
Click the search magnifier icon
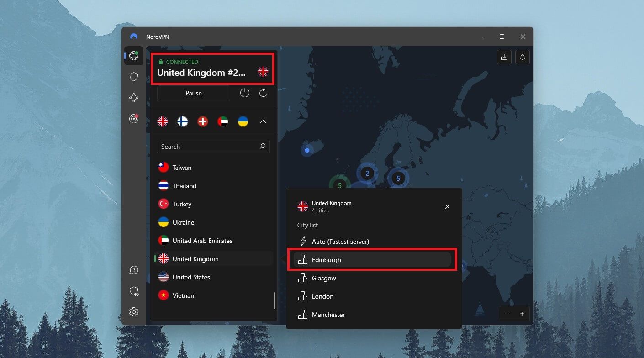pos(263,147)
